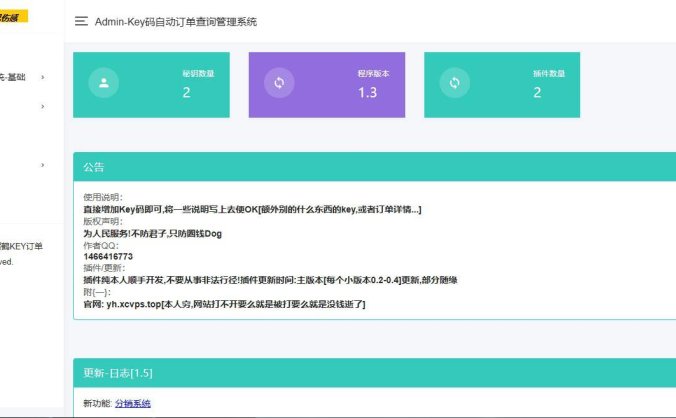This screenshot has width=676, height=418.
Task: Click the 直接增加Key码即可 instruction line
Action: (x=252, y=210)
